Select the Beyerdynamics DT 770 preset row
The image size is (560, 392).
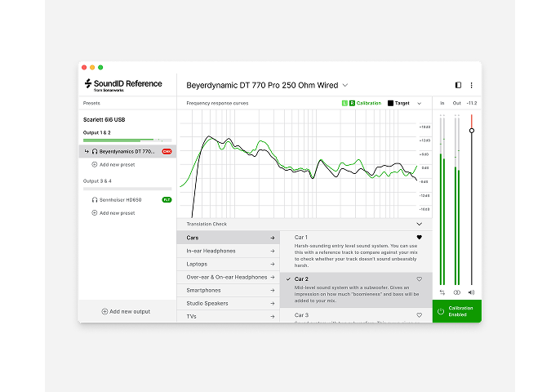127,152
